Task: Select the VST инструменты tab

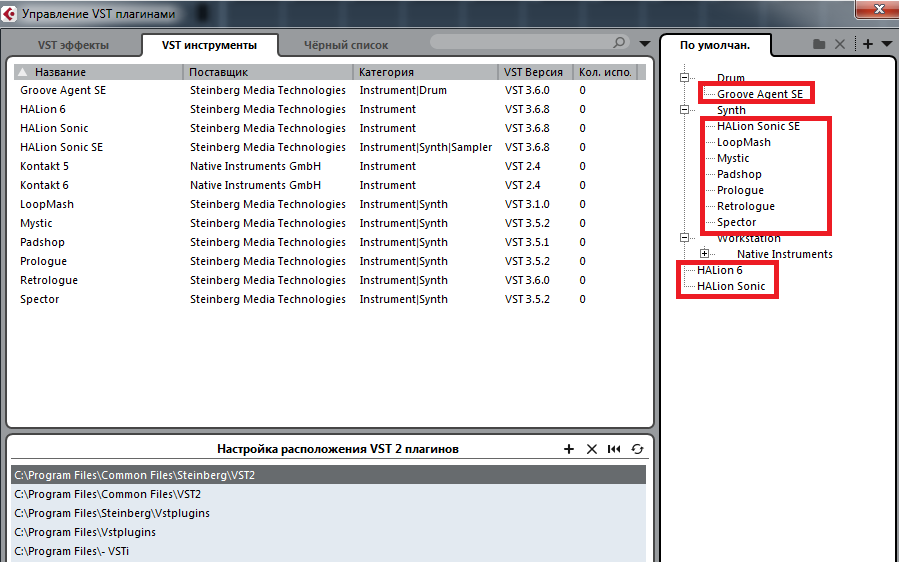Action: point(209,45)
